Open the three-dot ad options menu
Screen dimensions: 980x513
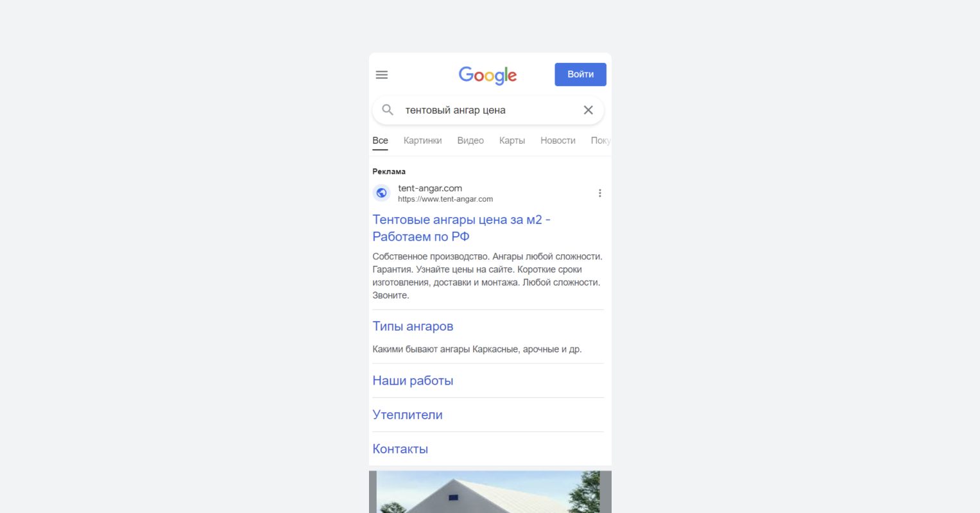599,193
